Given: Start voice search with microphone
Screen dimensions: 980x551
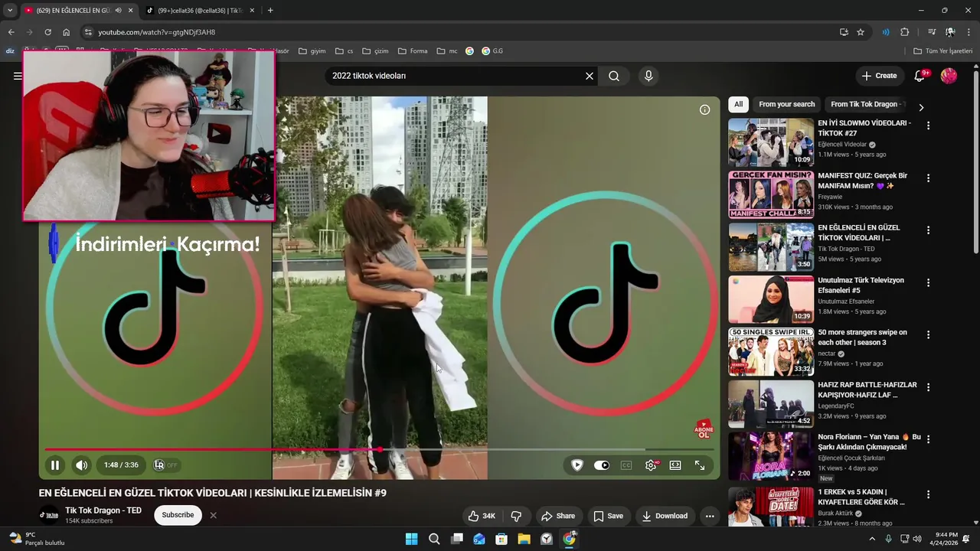Looking at the screenshot, I should pyautogui.click(x=648, y=76).
